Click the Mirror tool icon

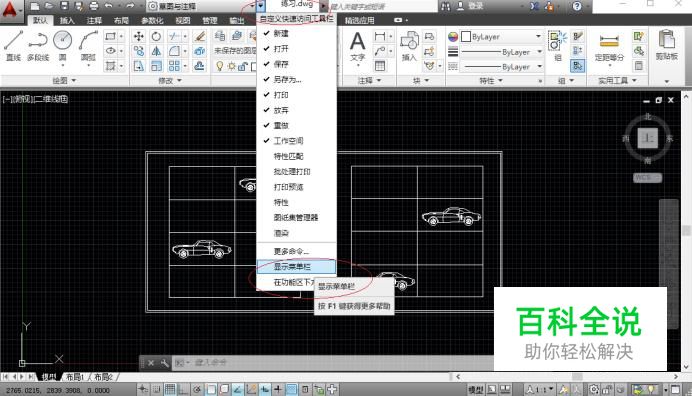(156, 51)
